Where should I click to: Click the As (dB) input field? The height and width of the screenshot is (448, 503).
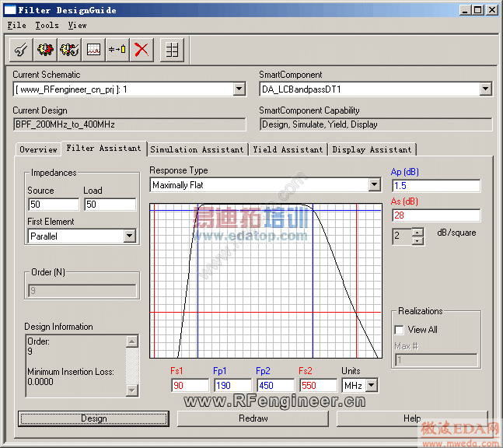click(436, 215)
